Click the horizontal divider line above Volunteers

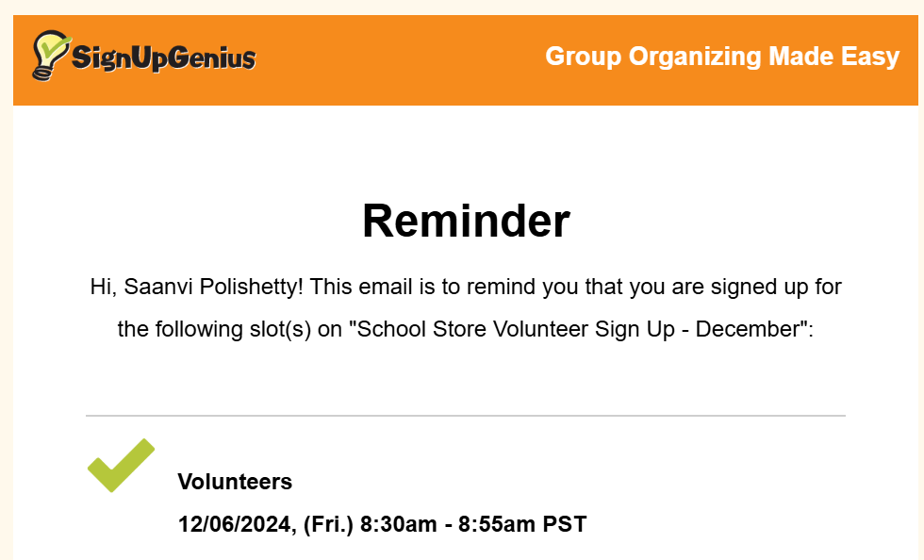[x=466, y=415]
